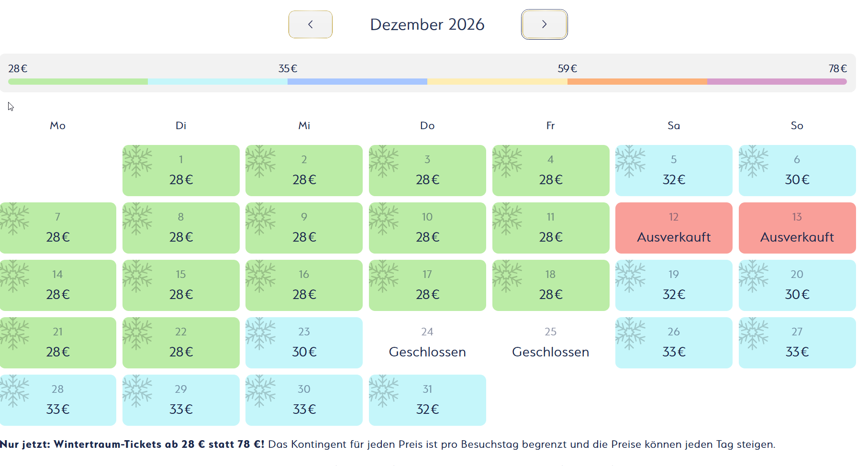This screenshot has width=868, height=466.
Task: Select New Year's Eve December 31
Action: pyautogui.click(x=427, y=400)
